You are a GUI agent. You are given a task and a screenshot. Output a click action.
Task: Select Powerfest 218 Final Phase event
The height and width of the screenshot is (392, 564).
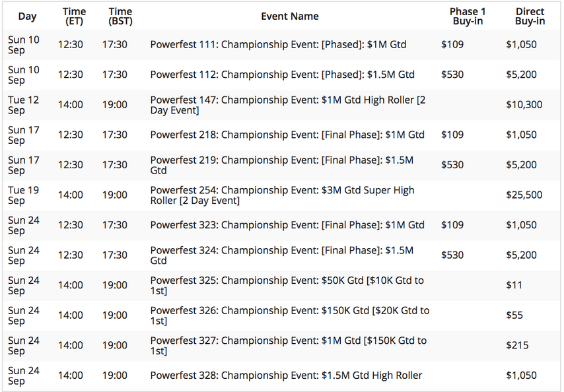tap(287, 135)
